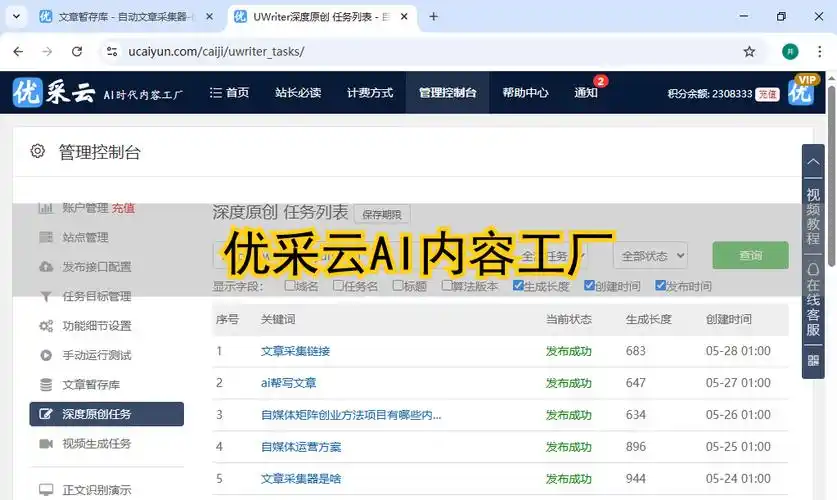Switch to the 文章暂存库 browser tab
Image resolution: width=837 pixels, height=500 pixels.
125,17
